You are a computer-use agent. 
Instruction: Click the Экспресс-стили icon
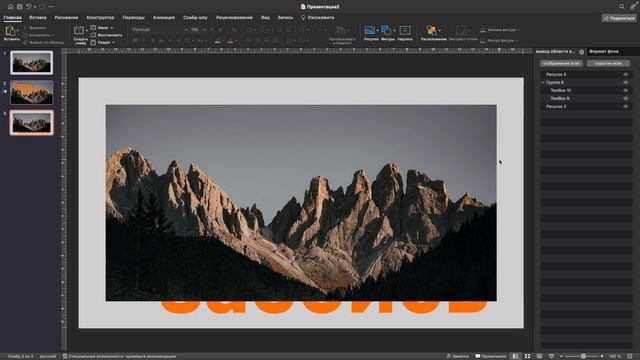coord(461,31)
